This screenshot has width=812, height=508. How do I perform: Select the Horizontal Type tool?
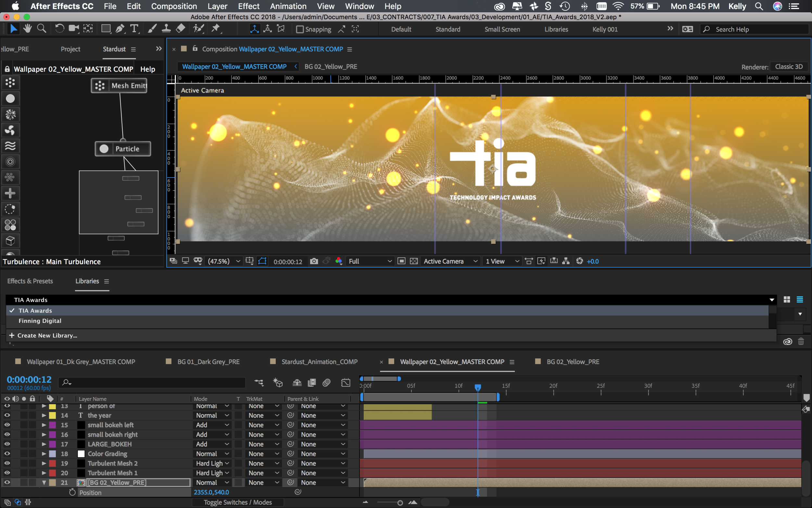134,29
